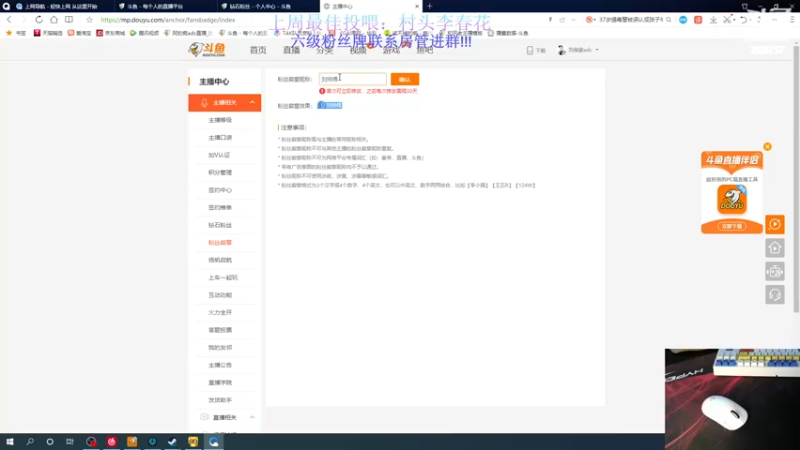Open 钻石粉丝 in the sidebar

click(220, 225)
